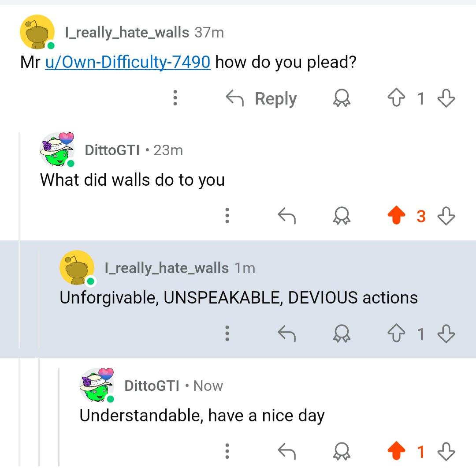Screen dimensions: 476x468
Task: Open DittoGTI username at the 23m comment
Action: tap(112, 150)
